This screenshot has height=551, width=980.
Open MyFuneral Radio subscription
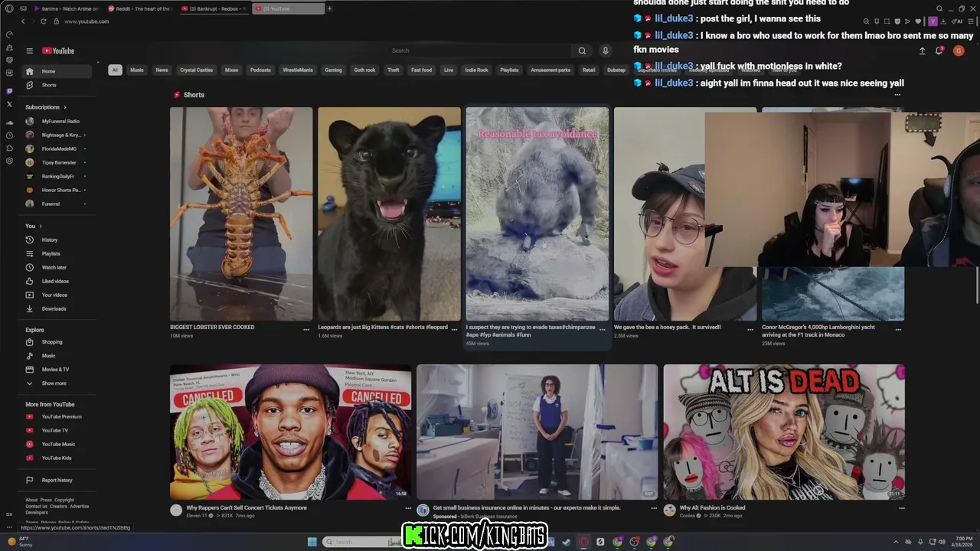56,121
